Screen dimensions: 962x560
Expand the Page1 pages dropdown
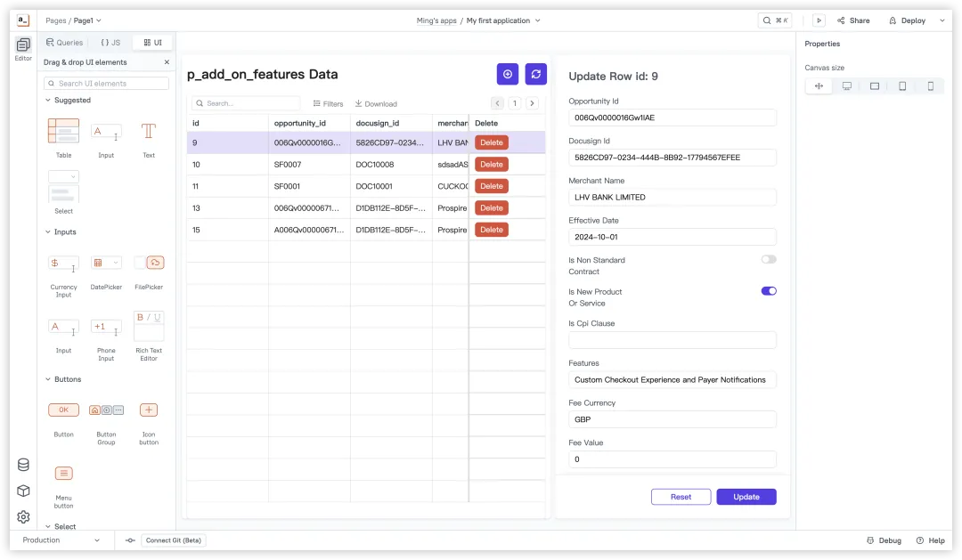[x=87, y=20]
